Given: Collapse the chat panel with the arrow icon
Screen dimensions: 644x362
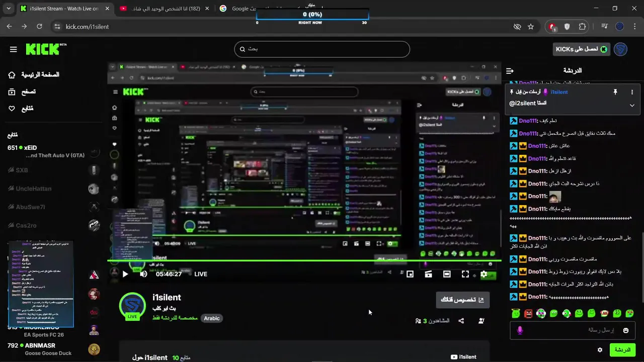Looking at the screenshot, I should click(x=510, y=71).
